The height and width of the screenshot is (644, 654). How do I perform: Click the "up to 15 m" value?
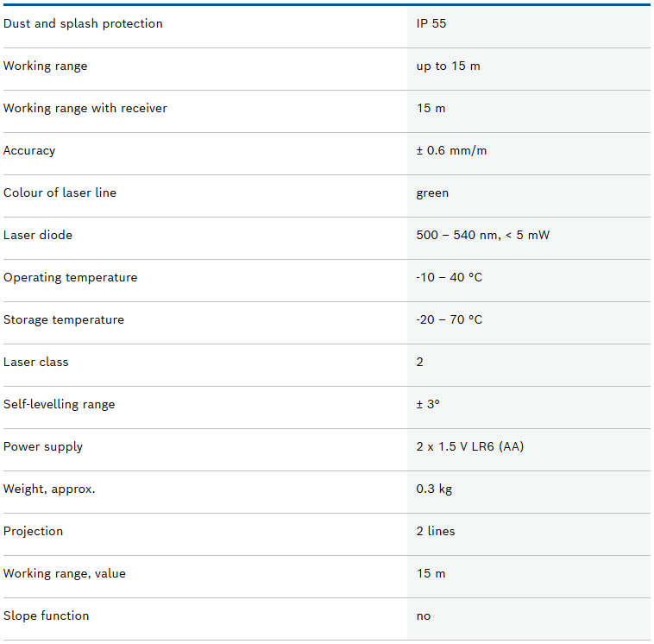[448, 66]
